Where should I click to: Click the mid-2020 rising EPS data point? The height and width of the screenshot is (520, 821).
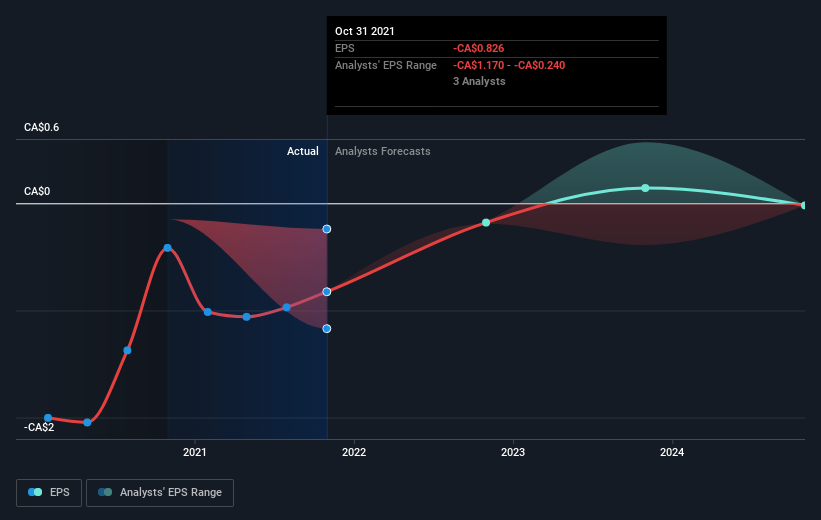127,350
